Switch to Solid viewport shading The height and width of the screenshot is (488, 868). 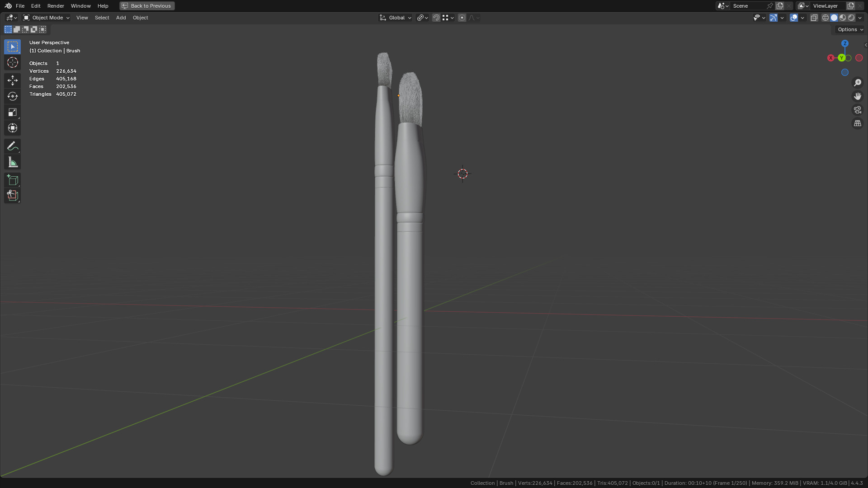834,18
